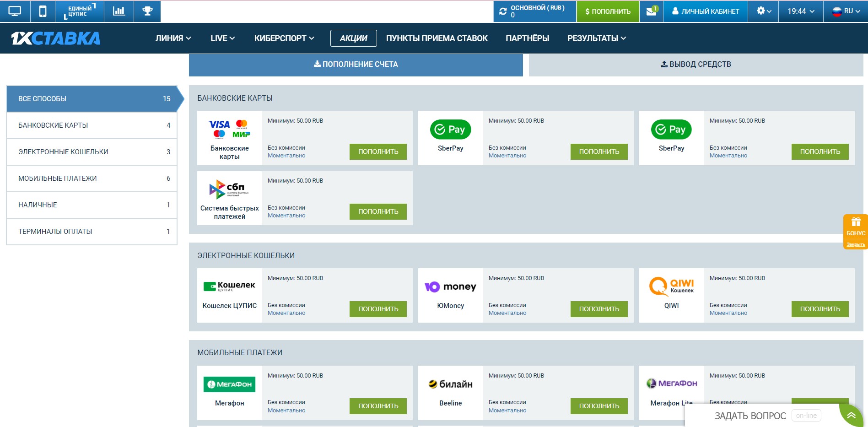Open the 19:44 time dropdown
Screen dimensions: 868x427
click(x=801, y=11)
